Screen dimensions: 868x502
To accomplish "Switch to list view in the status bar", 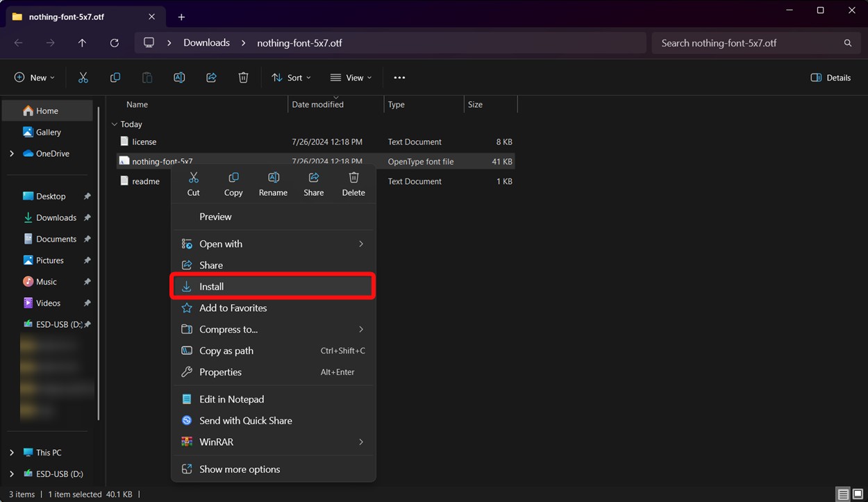I will 842,494.
